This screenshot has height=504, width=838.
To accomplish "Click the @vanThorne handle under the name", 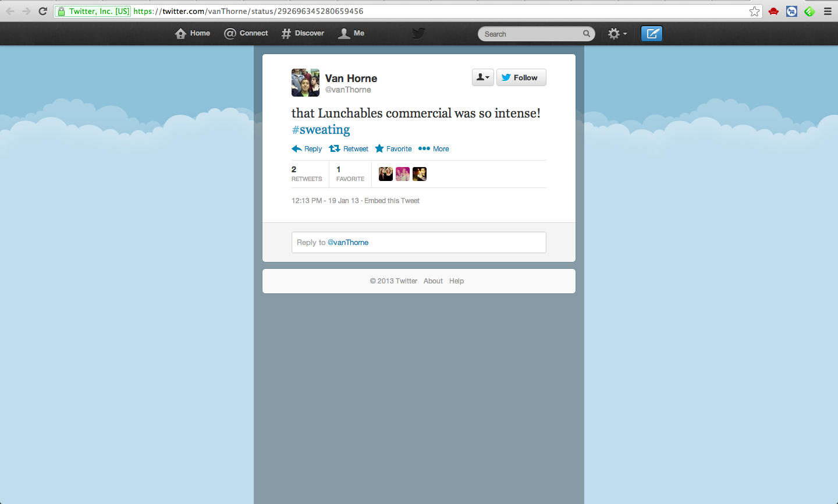I will [x=348, y=90].
